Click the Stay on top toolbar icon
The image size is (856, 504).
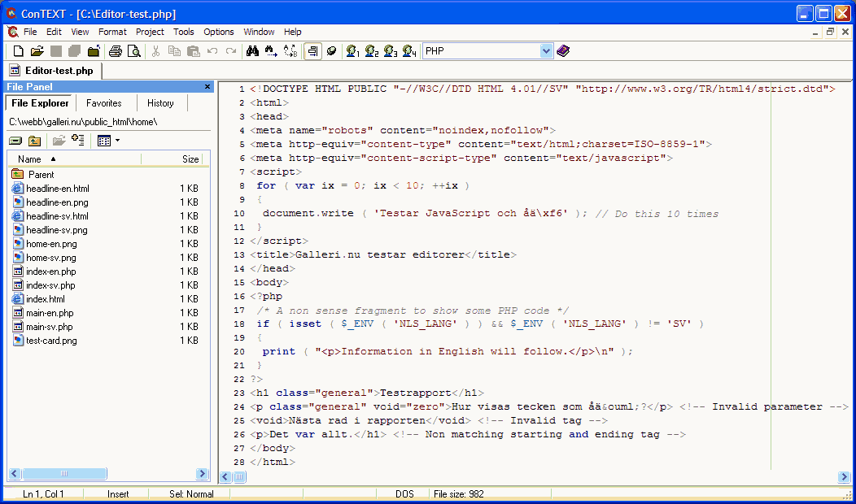coord(331,51)
